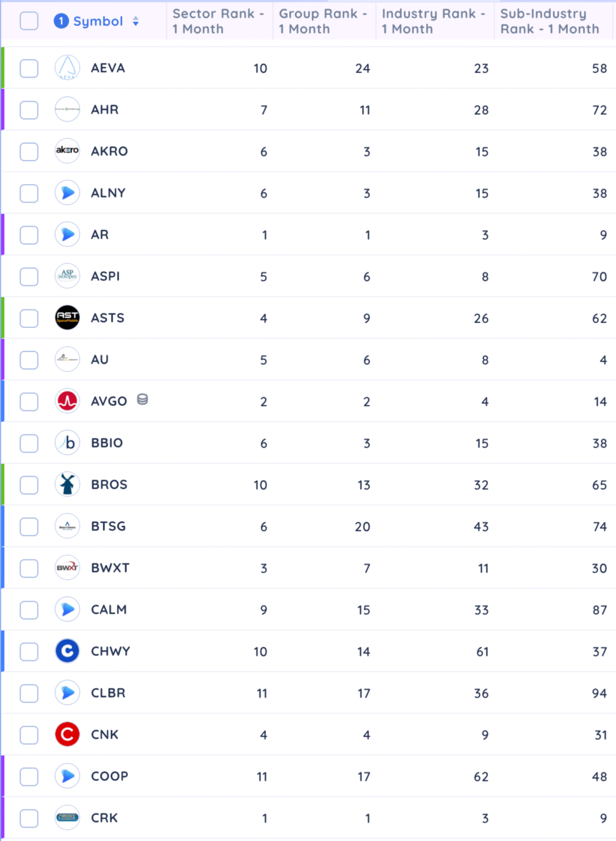The height and width of the screenshot is (841, 616).
Task: Click the Broadcom logo beside AVGO
Action: (67, 401)
